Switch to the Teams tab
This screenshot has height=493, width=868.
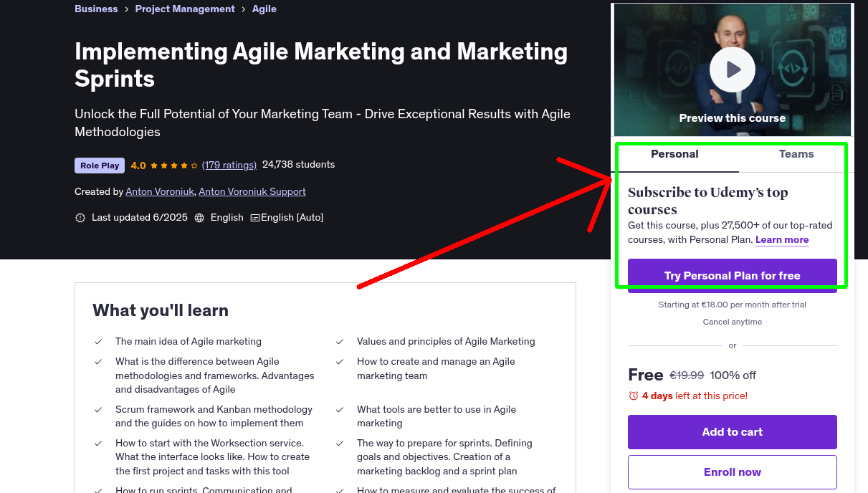click(x=796, y=154)
